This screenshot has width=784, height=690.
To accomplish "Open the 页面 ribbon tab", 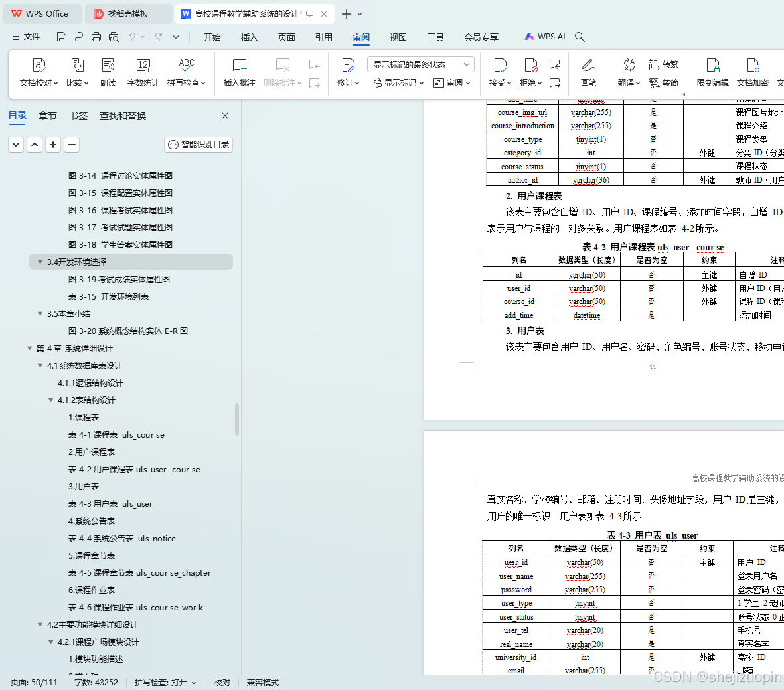I will click(x=287, y=37).
